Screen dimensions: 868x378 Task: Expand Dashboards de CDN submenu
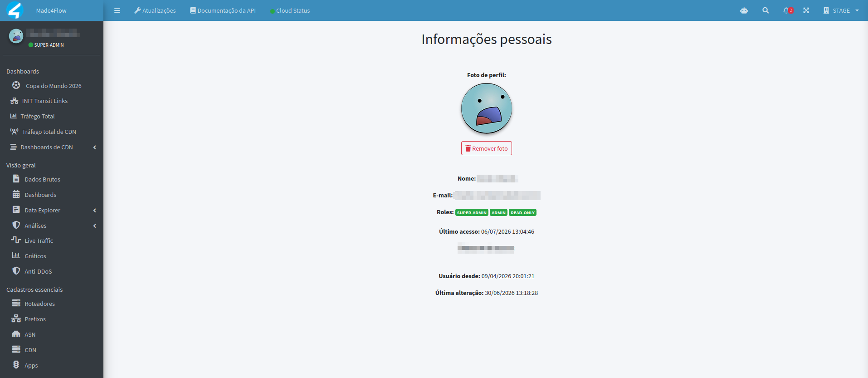[x=52, y=147]
